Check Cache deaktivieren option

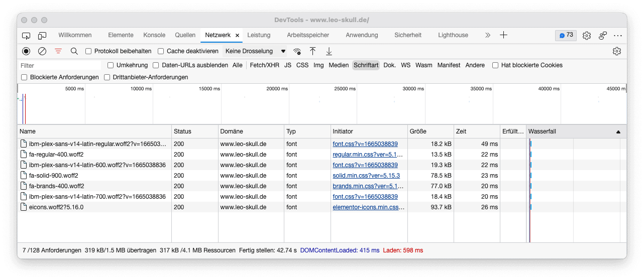pos(161,51)
